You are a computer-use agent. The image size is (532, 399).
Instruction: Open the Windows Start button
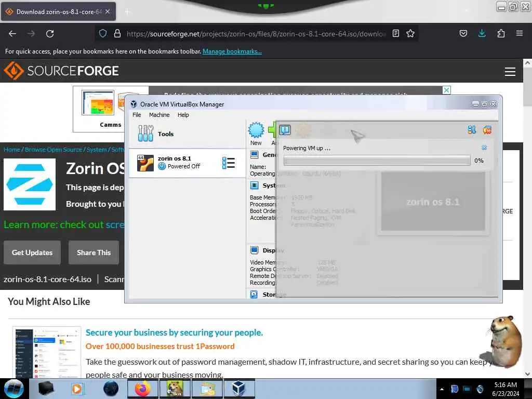click(14, 389)
